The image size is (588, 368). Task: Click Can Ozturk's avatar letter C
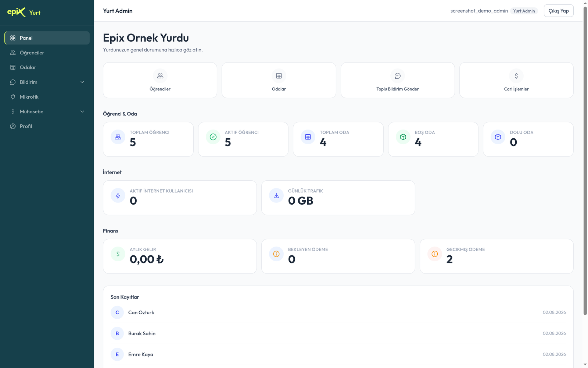[117, 312]
